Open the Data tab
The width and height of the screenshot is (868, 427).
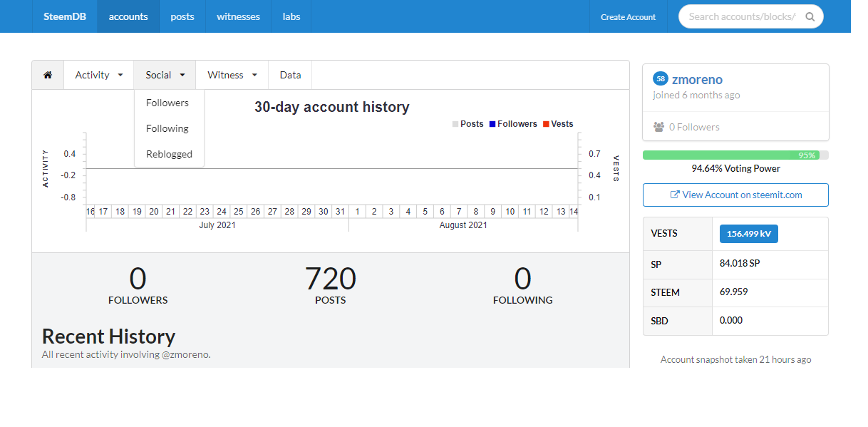pos(290,75)
